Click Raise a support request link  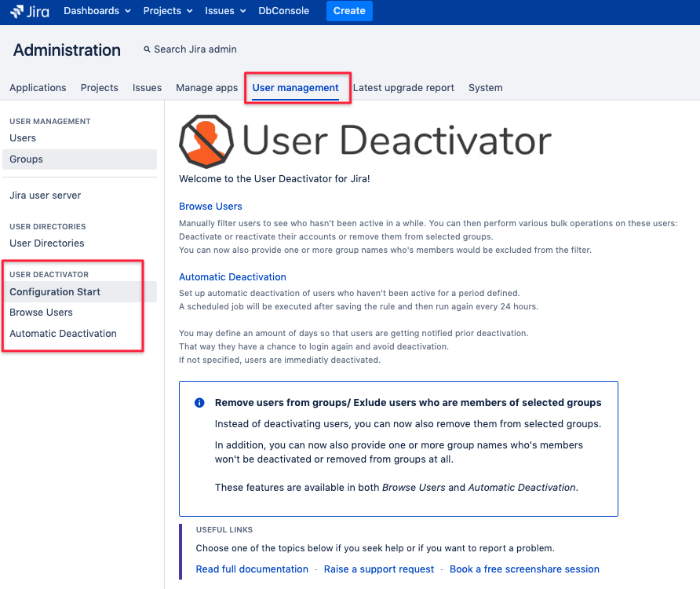(379, 569)
